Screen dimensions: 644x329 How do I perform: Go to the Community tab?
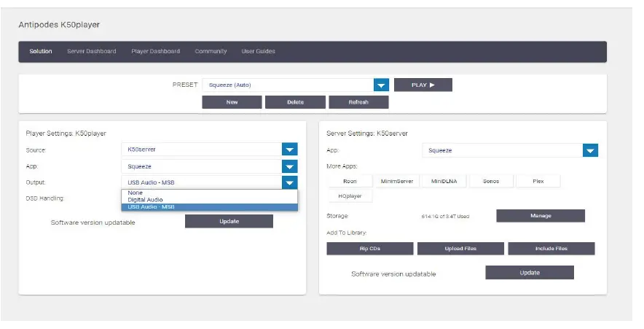tap(211, 51)
